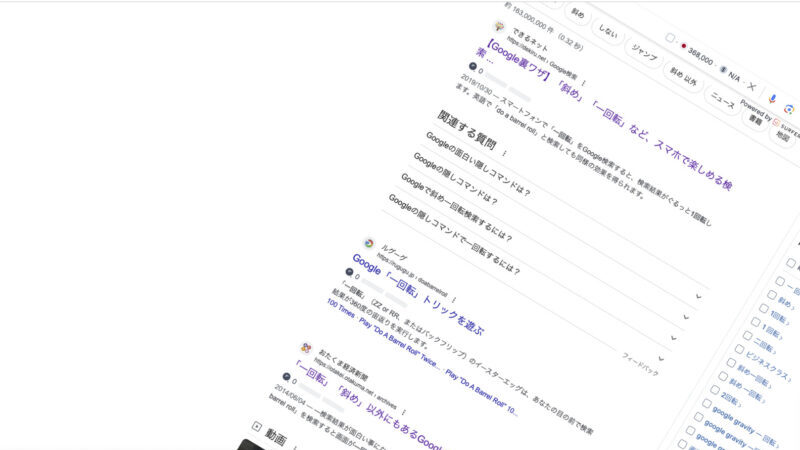This screenshot has width=800, height=450.
Task: Click the voice search microphone icon
Action: 772,98
